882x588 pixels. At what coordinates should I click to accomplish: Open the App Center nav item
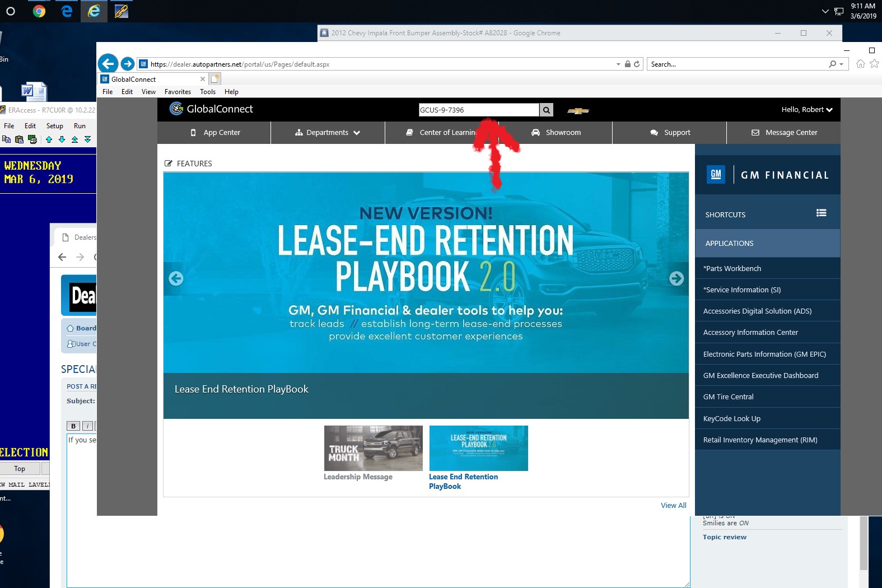pos(214,133)
